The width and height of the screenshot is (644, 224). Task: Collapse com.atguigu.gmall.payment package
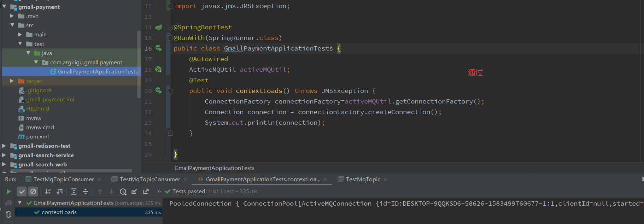[x=36, y=62]
